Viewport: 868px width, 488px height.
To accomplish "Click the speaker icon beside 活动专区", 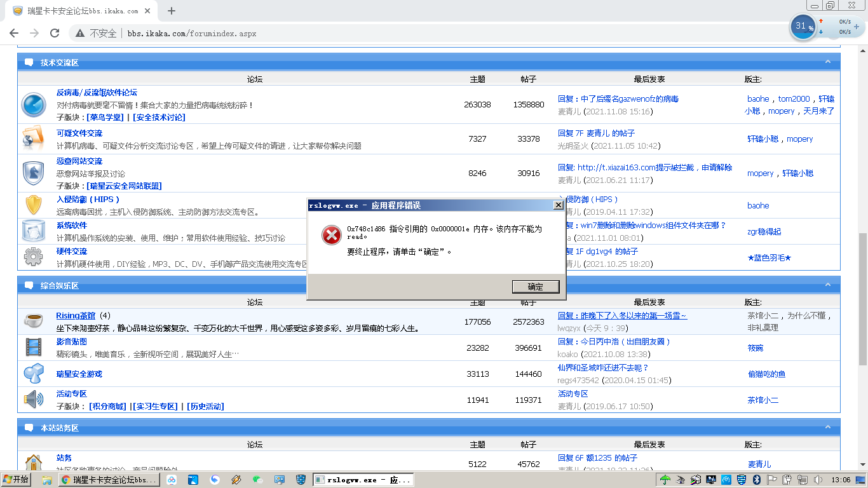I will (x=33, y=400).
